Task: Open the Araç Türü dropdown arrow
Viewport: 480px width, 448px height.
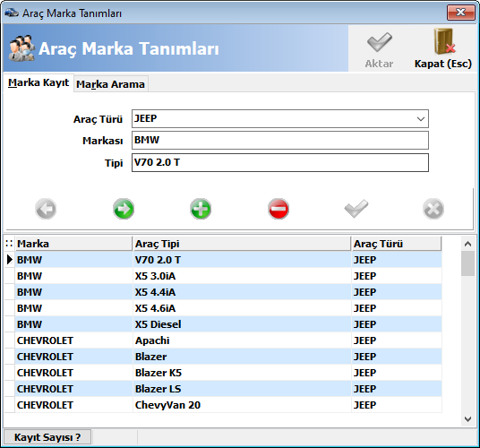Action: click(x=421, y=119)
